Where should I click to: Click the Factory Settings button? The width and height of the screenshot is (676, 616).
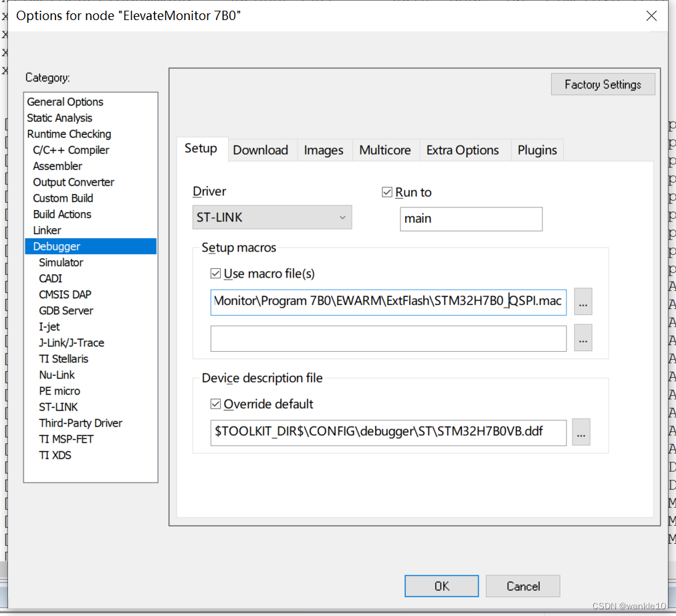[602, 84]
